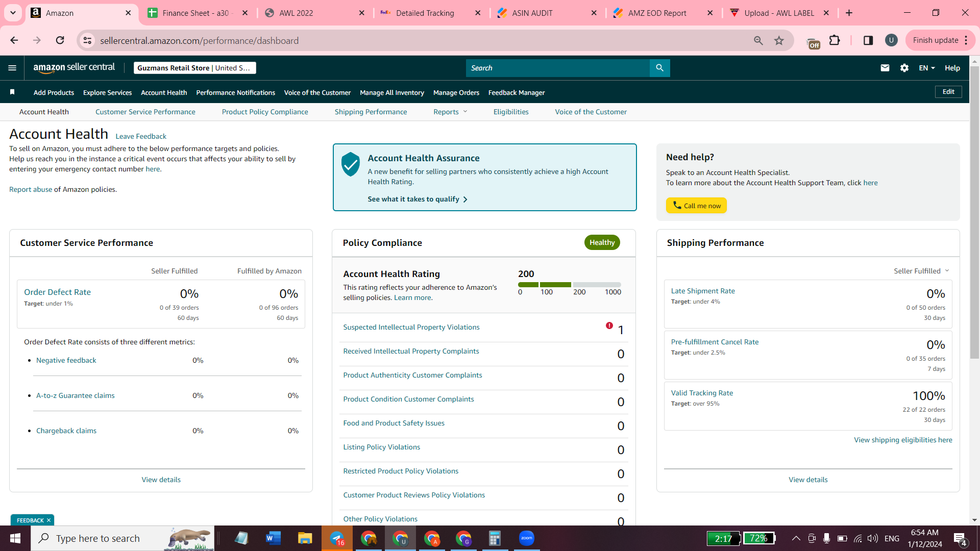Open Microsoft Word from the taskbar
The width and height of the screenshot is (980, 551).
tap(274, 538)
